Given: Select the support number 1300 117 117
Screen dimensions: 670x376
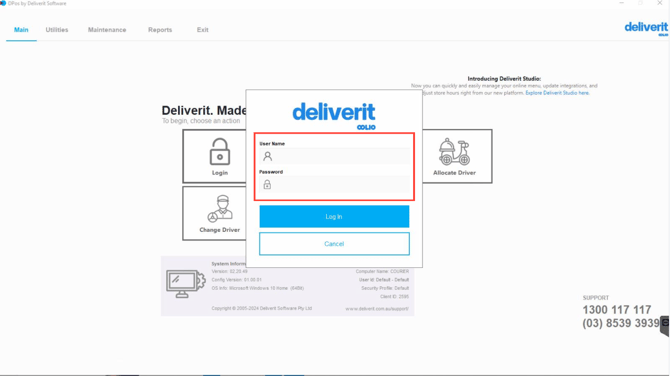Looking at the screenshot, I should [x=617, y=310].
